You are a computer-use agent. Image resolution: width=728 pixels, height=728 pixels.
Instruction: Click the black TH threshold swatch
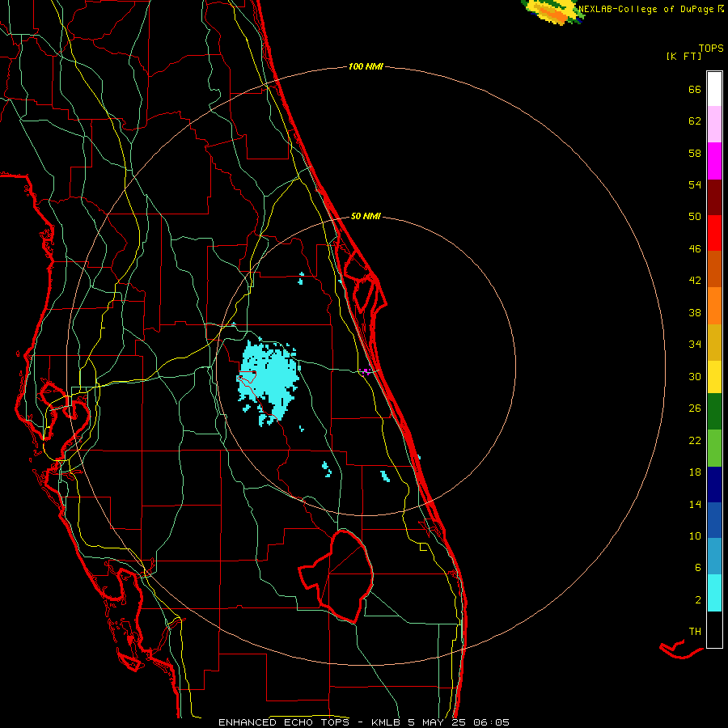[x=714, y=629]
